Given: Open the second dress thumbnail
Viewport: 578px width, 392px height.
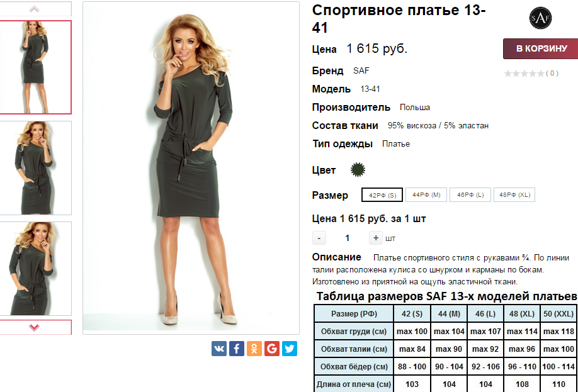Looking at the screenshot, I should pos(34,168).
